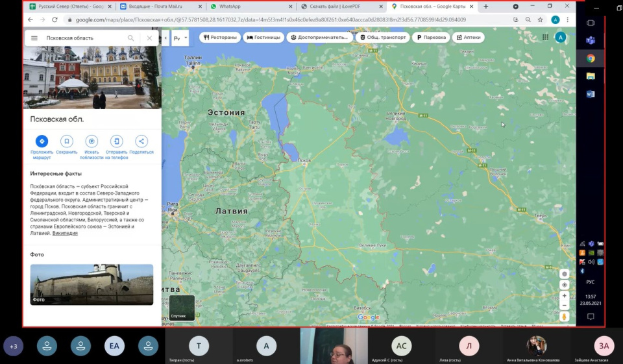Screen dimensions: 623x364
Task: Clear the Псковская область search field
Action: click(x=149, y=38)
